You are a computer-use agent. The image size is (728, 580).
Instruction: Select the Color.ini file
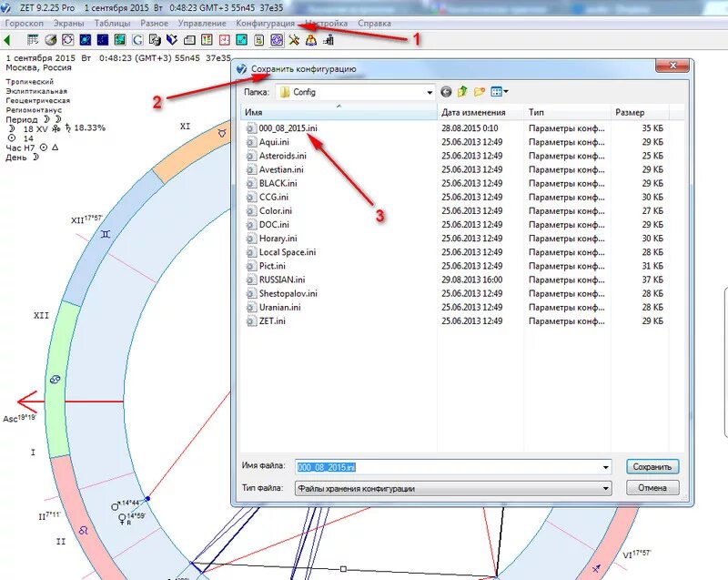click(276, 211)
